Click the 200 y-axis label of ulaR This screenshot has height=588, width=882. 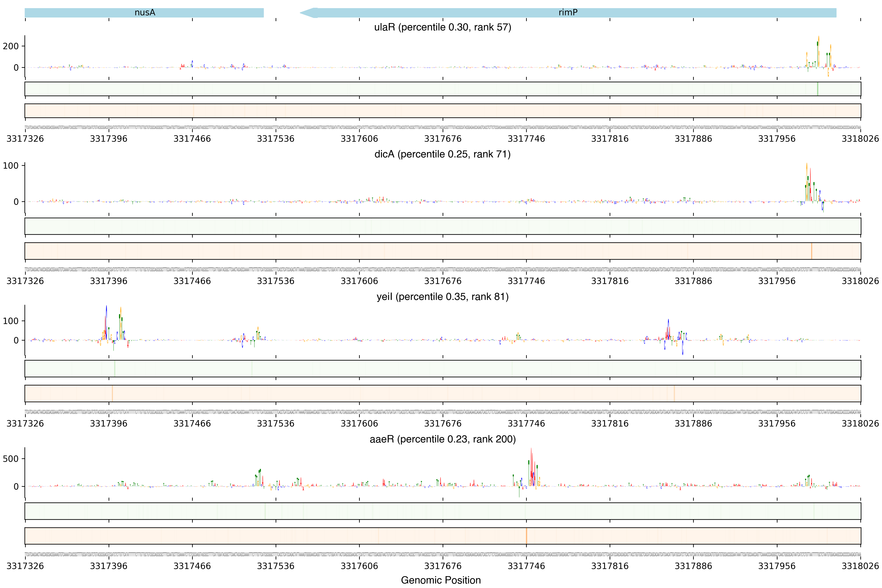click(x=11, y=46)
